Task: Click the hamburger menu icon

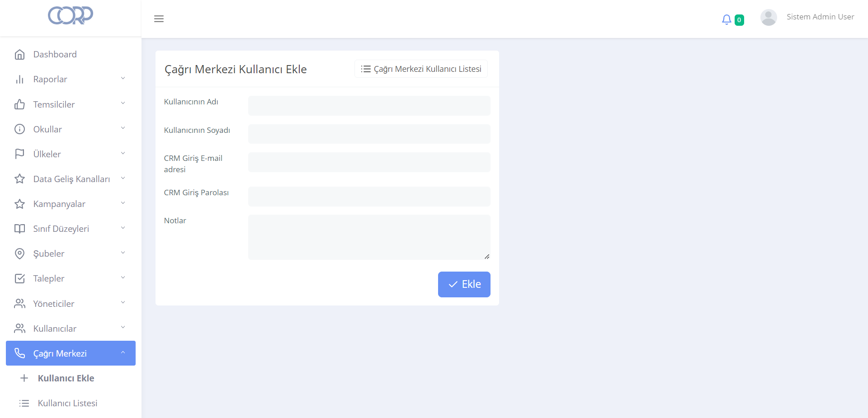Action: click(x=159, y=19)
